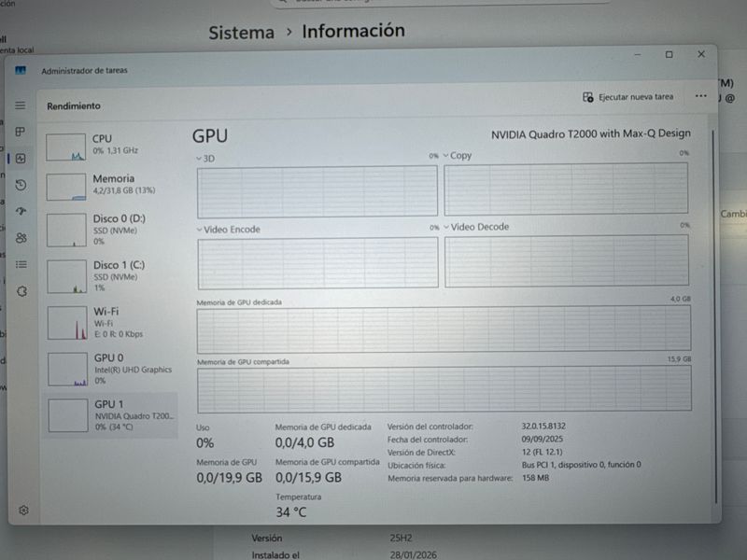This screenshot has height=560, width=747.
Task: Click the driver version value 32.0.15.8132
Action: (x=543, y=426)
